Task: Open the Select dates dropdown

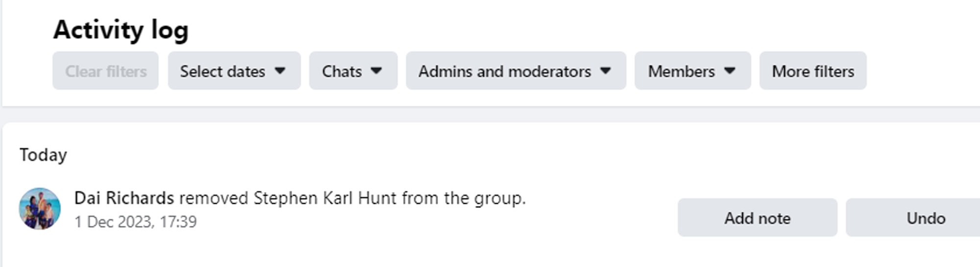Action: coord(223,71)
